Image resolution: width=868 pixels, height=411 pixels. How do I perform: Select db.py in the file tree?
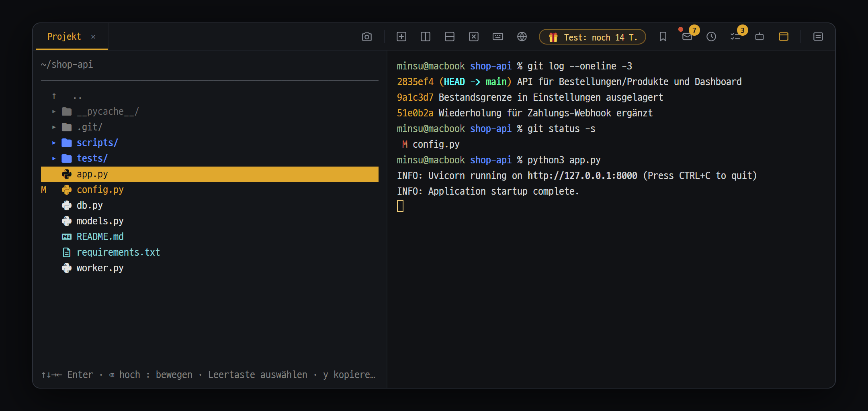(x=210, y=205)
